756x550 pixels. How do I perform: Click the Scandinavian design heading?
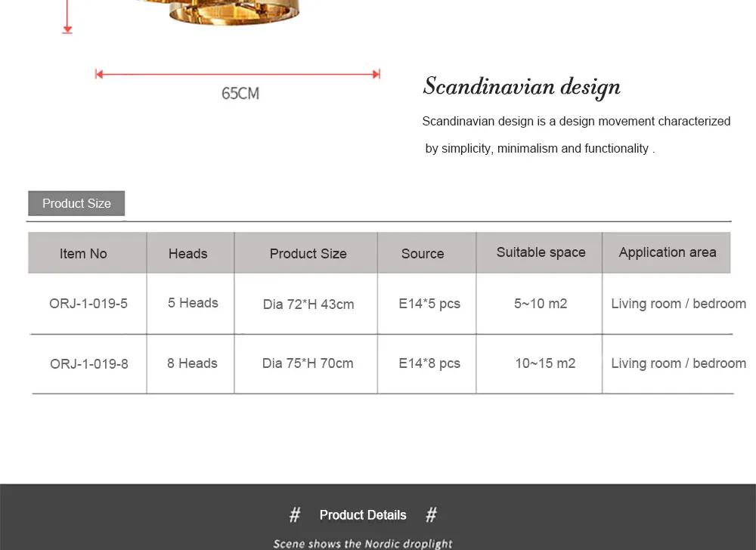point(521,87)
